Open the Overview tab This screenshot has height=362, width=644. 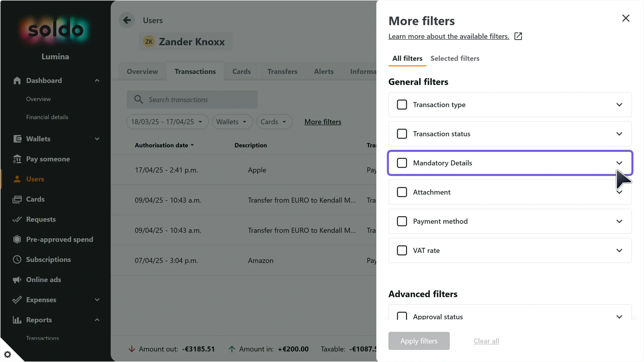tap(142, 71)
